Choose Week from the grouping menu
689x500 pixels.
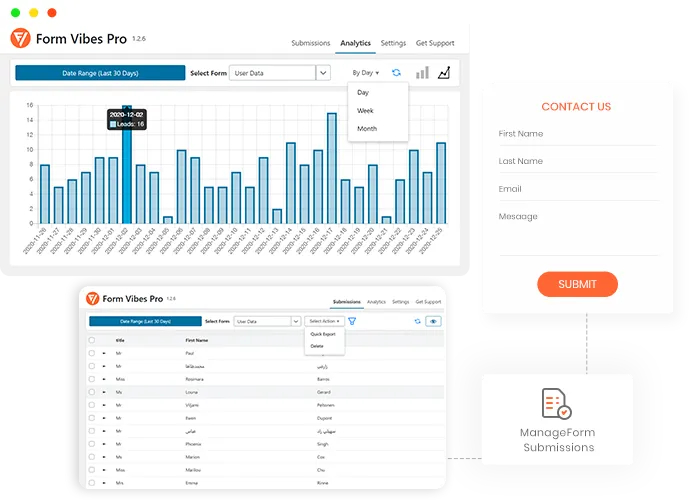point(365,111)
